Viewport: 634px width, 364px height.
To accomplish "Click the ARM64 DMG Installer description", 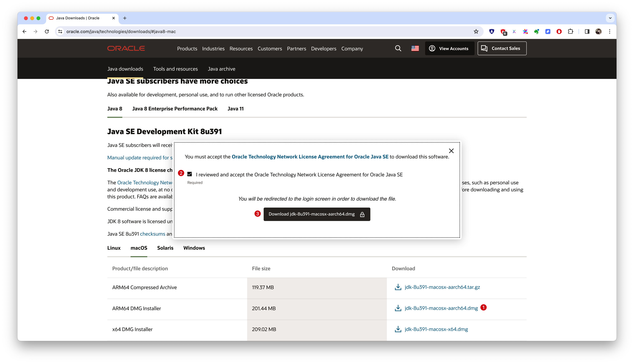I will pos(137,308).
